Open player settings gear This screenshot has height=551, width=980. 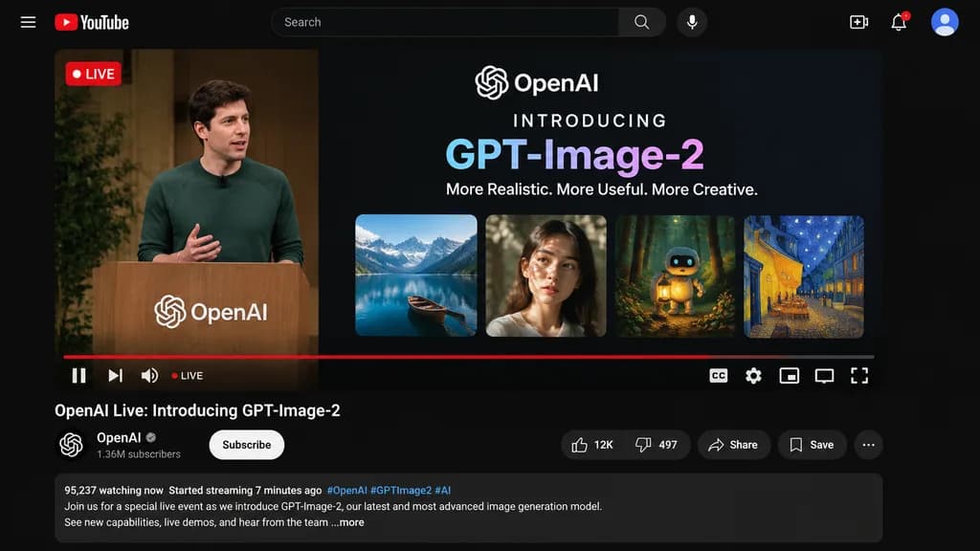pyautogui.click(x=753, y=375)
